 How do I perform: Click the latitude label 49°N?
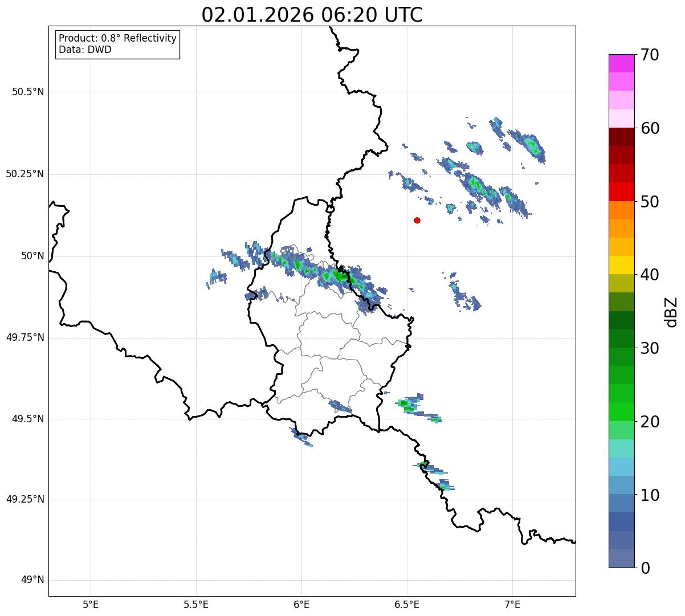tap(32, 580)
